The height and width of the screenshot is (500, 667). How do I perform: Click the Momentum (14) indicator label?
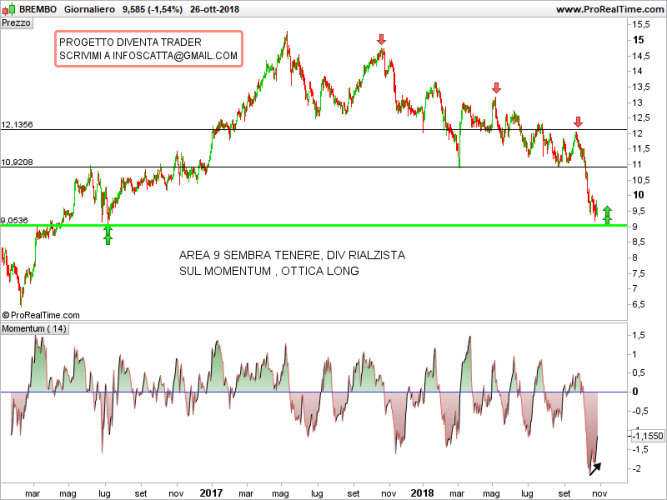click(34, 329)
